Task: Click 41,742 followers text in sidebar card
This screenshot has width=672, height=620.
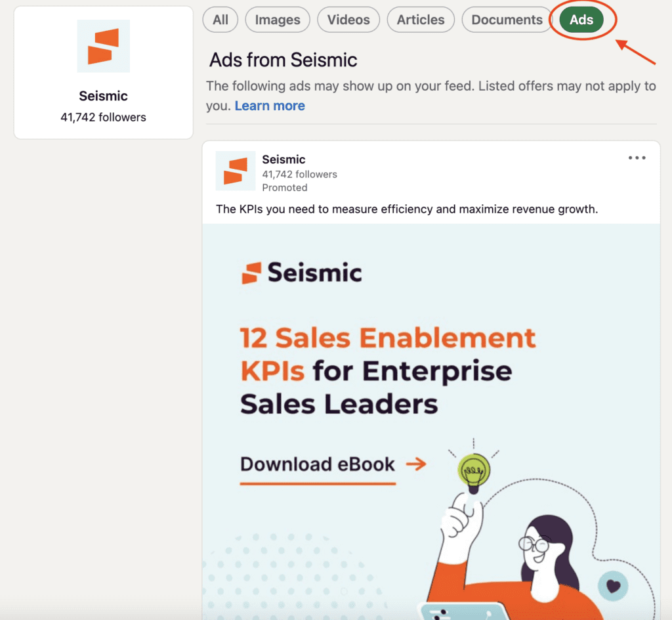Action: 103,118
